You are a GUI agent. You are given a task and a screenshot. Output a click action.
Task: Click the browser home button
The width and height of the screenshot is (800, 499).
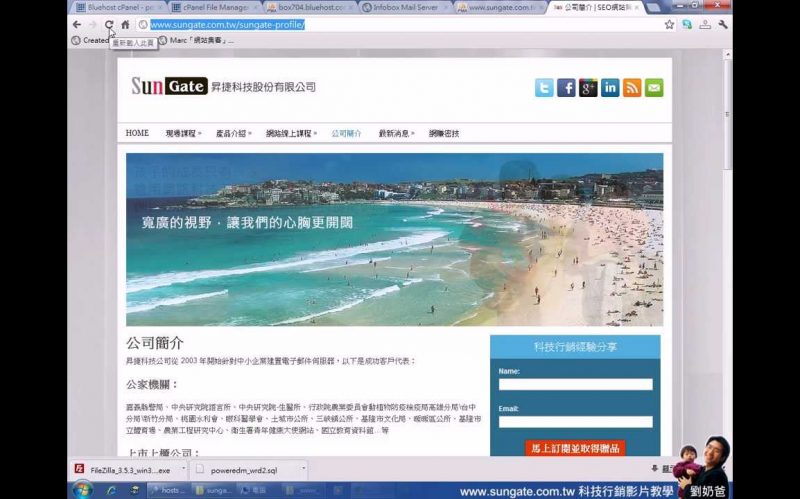coord(125,24)
